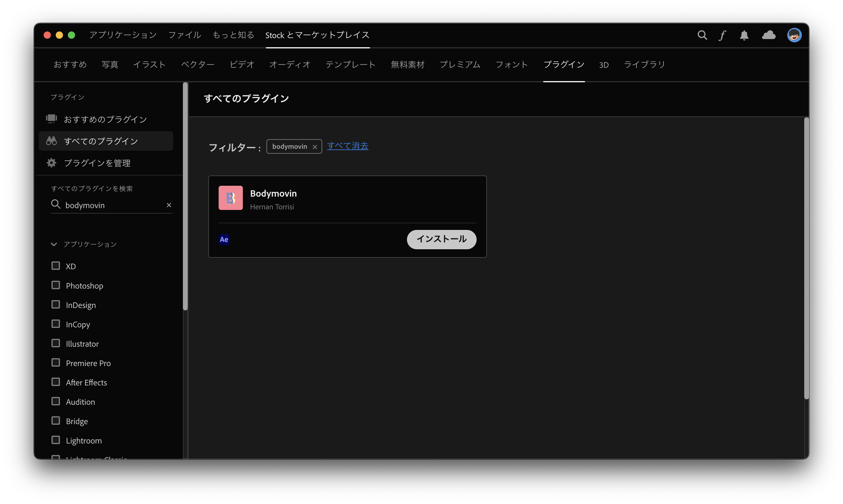Switch to the ビデオ category tab

pyautogui.click(x=242, y=64)
